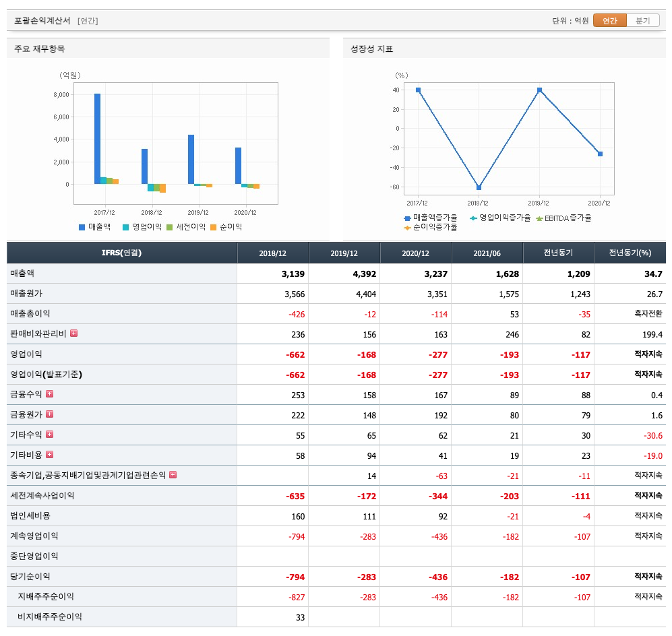
Task: Click the 2017/12 data point on growth chart
Action: coord(419,90)
